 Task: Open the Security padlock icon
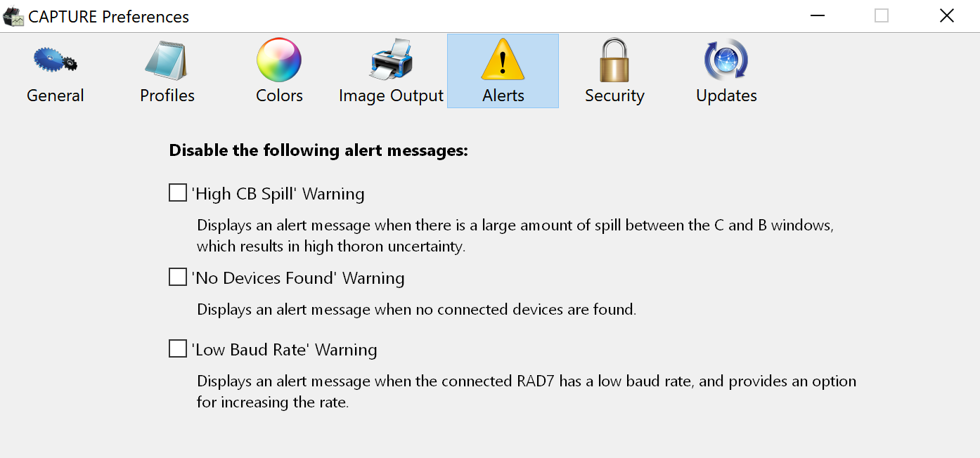pyautogui.click(x=614, y=61)
